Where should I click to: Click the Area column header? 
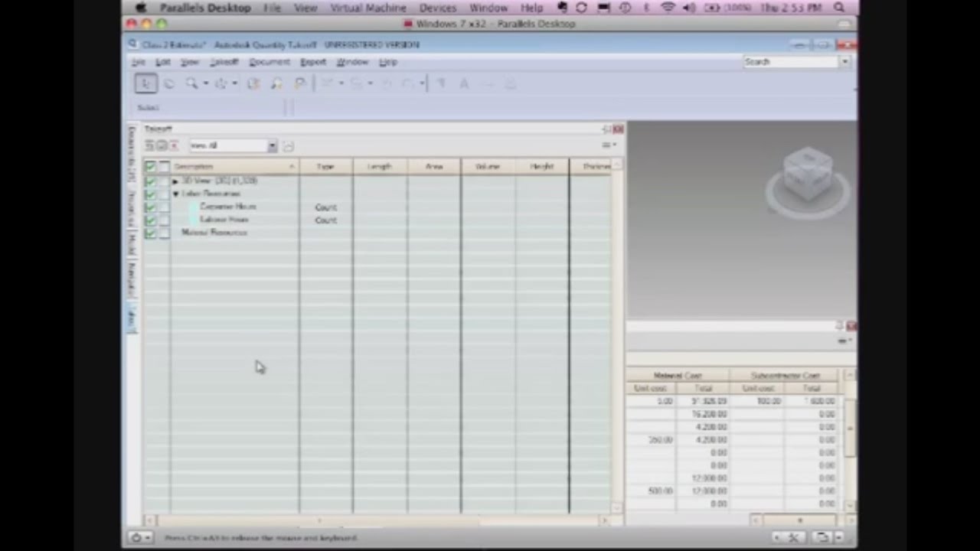pyautogui.click(x=434, y=166)
